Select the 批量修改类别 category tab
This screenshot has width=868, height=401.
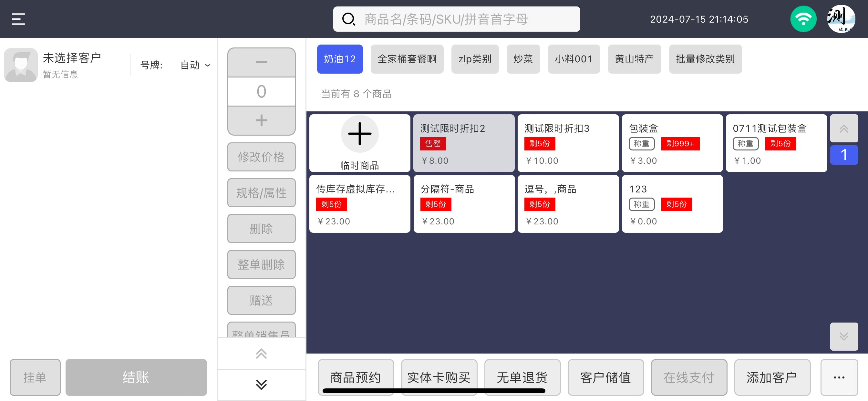click(x=705, y=59)
